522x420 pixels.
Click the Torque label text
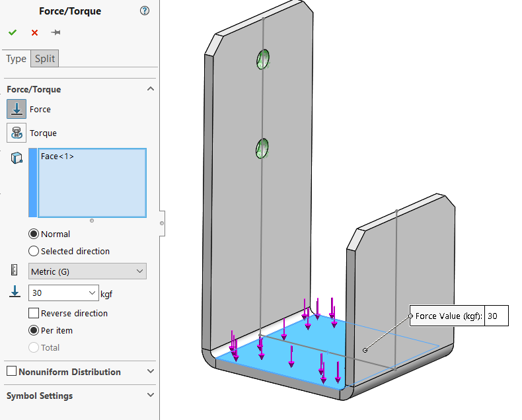point(43,133)
